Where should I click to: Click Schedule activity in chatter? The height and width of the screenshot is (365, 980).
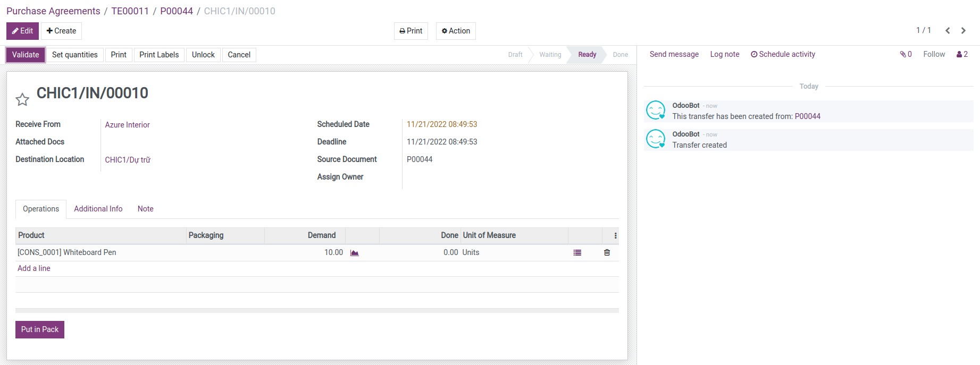tap(783, 54)
